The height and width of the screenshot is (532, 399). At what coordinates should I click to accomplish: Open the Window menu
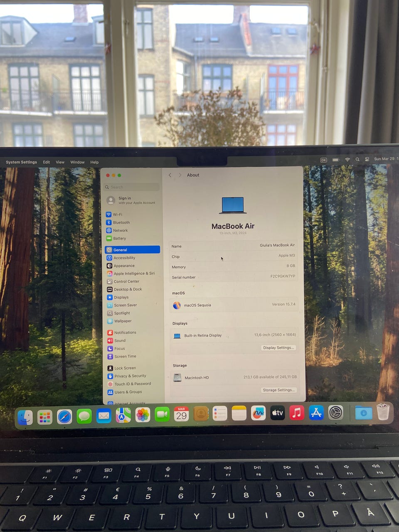(77, 162)
